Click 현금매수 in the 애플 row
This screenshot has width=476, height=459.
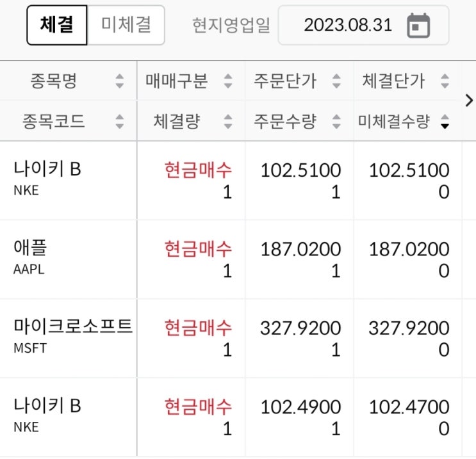click(197, 248)
